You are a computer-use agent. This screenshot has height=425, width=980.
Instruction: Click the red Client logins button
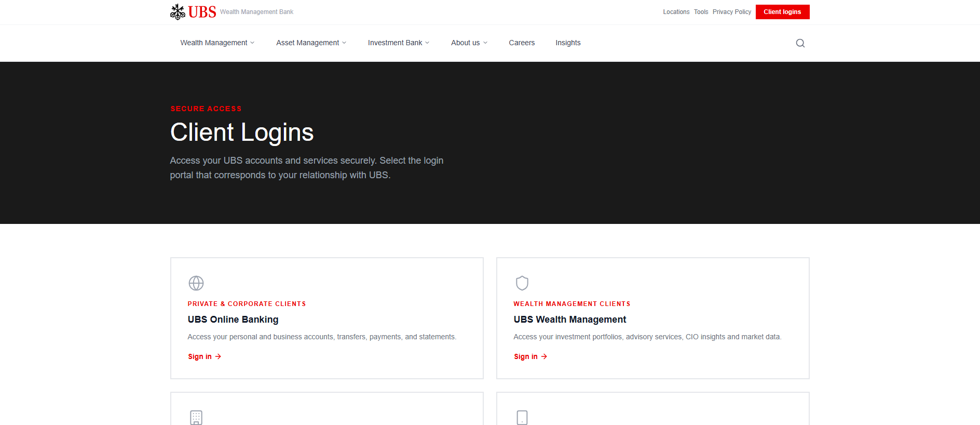(x=782, y=12)
